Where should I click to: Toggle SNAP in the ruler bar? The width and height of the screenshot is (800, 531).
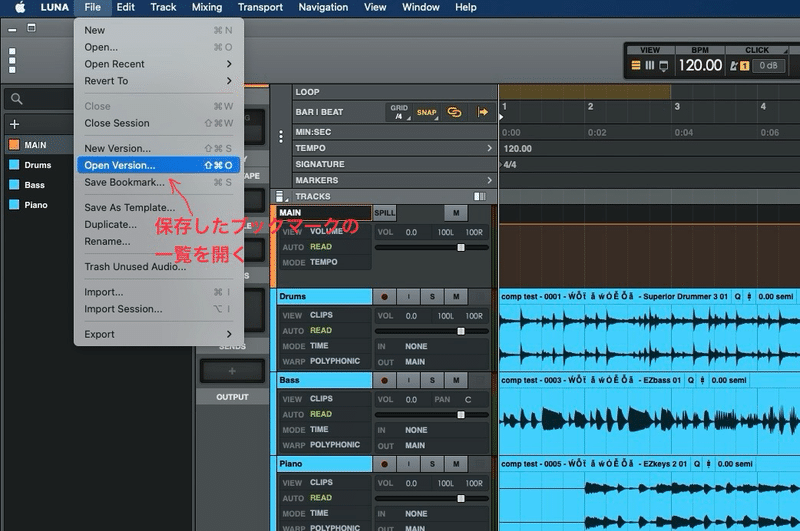click(x=427, y=112)
